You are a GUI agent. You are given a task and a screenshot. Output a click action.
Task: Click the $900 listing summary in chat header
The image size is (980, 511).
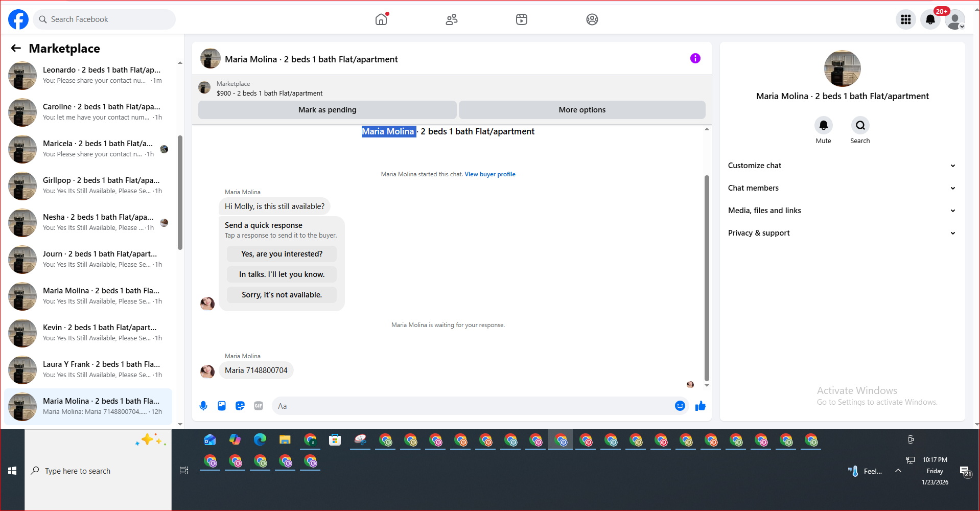(x=269, y=93)
